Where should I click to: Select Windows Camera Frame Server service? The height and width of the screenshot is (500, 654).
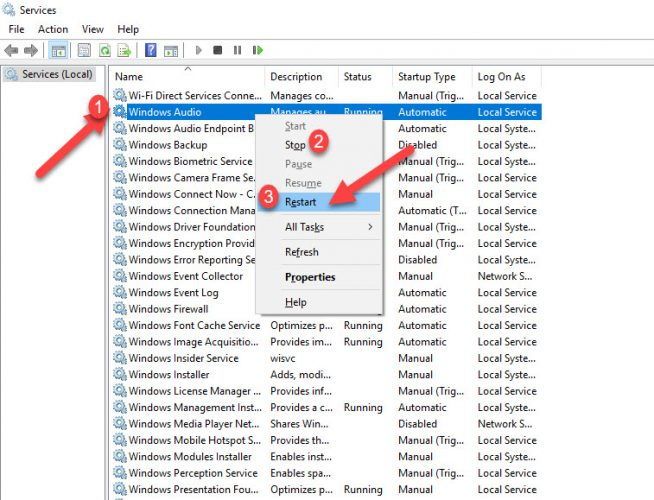[191, 178]
